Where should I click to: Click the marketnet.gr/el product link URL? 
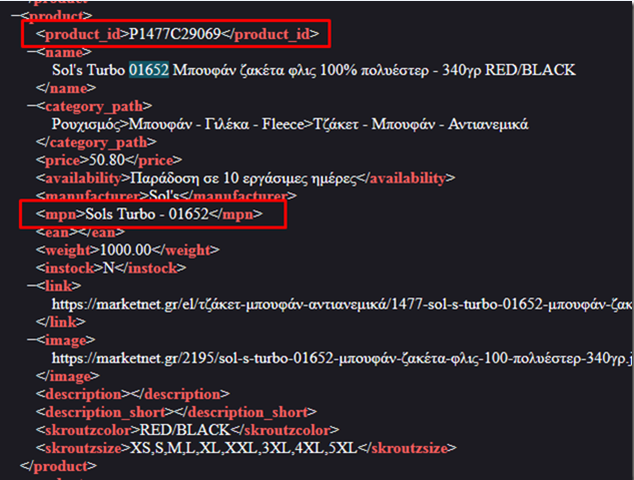pos(342,304)
